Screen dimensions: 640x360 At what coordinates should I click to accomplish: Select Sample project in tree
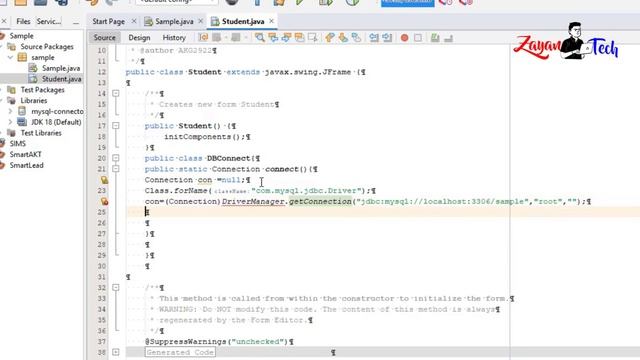(x=21, y=36)
